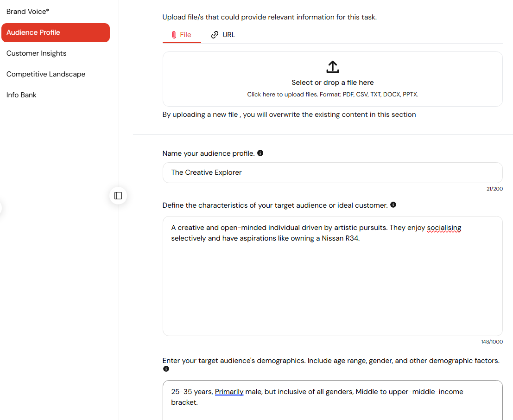Viewport: 513px width, 420px height.
Task: Click the upload arrow icon
Action: [x=332, y=67]
